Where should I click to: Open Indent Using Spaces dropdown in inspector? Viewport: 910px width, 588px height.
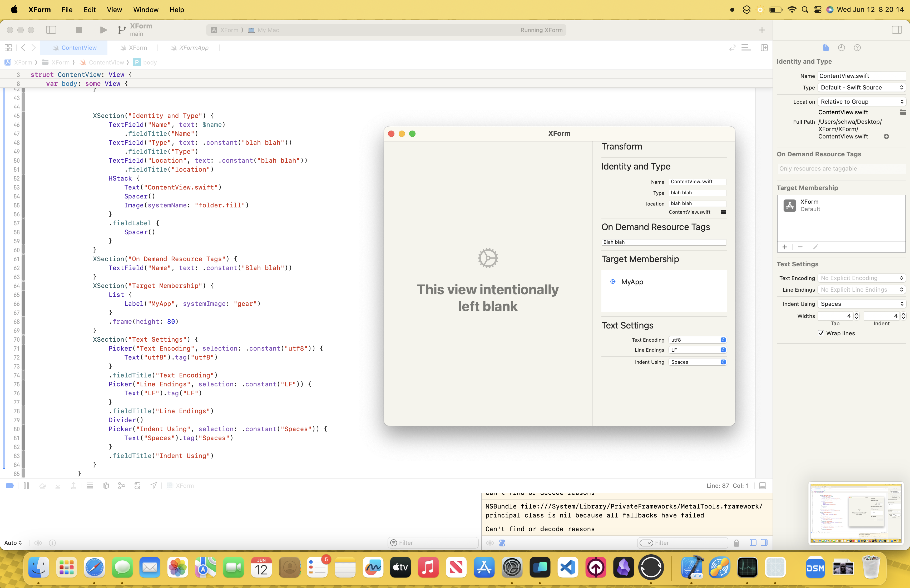862,304
